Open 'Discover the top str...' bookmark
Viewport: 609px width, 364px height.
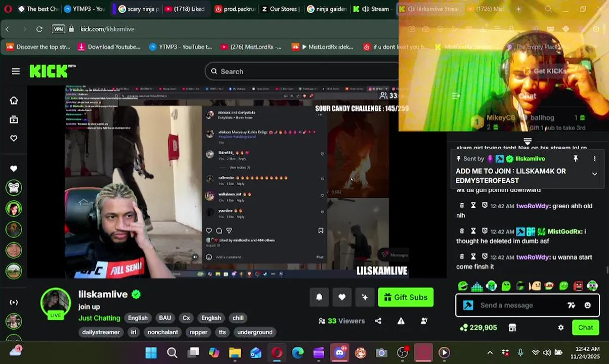click(38, 47)
